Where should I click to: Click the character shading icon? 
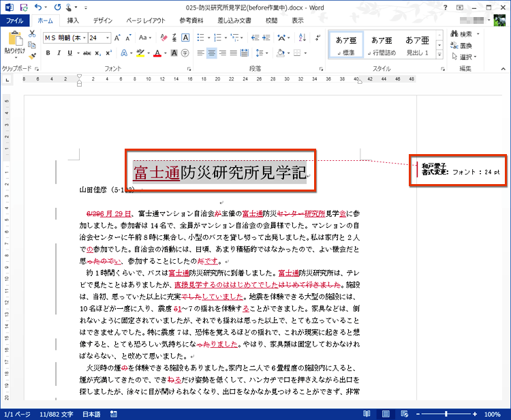(174, 52)
